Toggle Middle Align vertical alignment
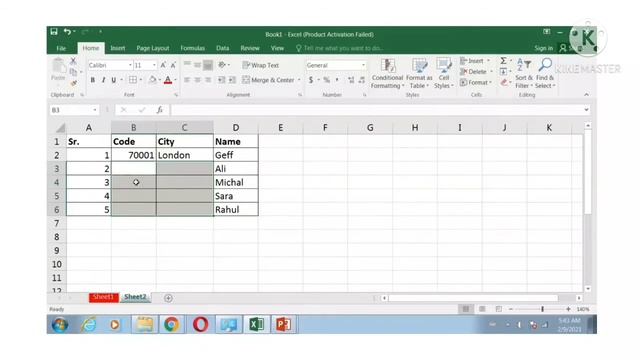This screenshot has height=360, width=640. tap(198, 65)
